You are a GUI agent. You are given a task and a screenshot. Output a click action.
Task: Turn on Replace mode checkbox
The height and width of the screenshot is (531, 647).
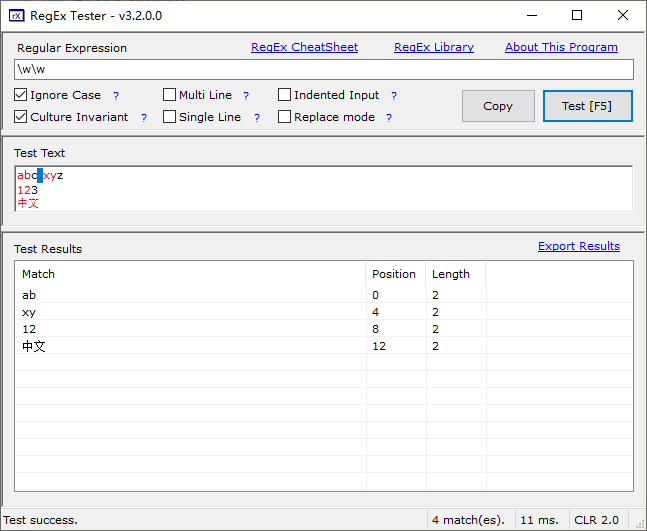coord(285,117)
